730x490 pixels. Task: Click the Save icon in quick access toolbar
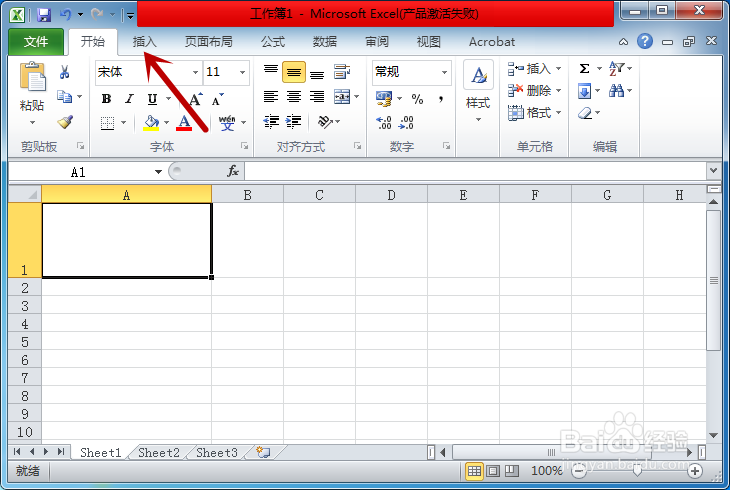(x=44, y=15)
